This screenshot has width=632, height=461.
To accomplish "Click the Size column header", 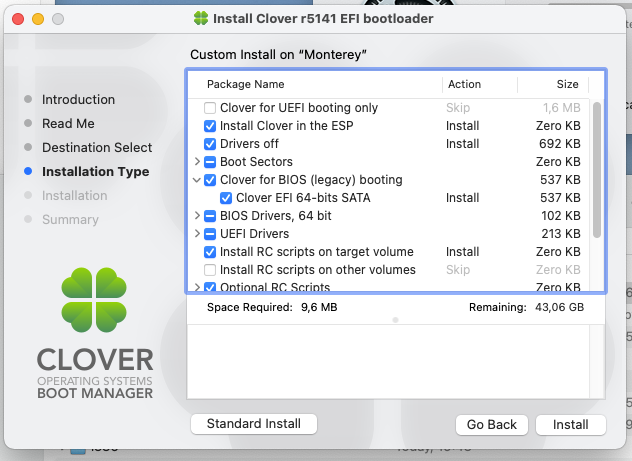I will click(x=567, y=84).
